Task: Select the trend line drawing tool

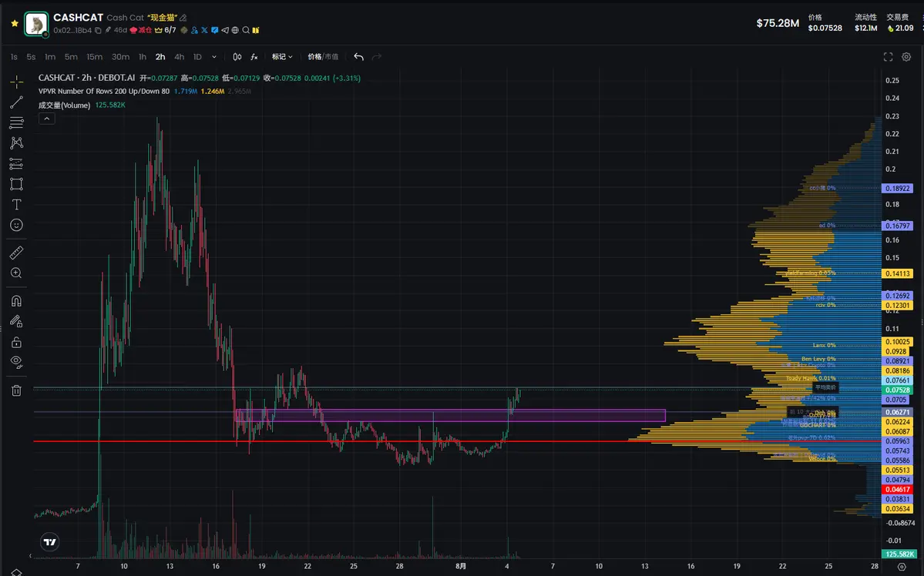Action: [x=16, y=102]
